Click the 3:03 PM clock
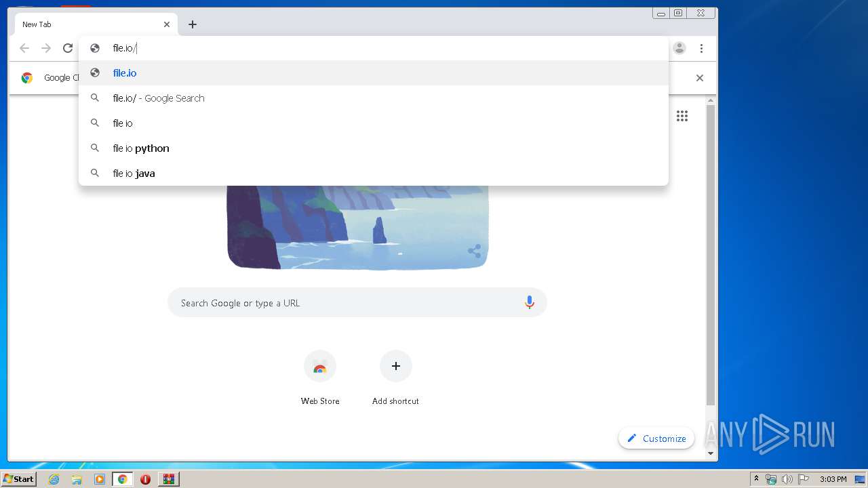Screen dimensions: 868x488 coord(833,479)
